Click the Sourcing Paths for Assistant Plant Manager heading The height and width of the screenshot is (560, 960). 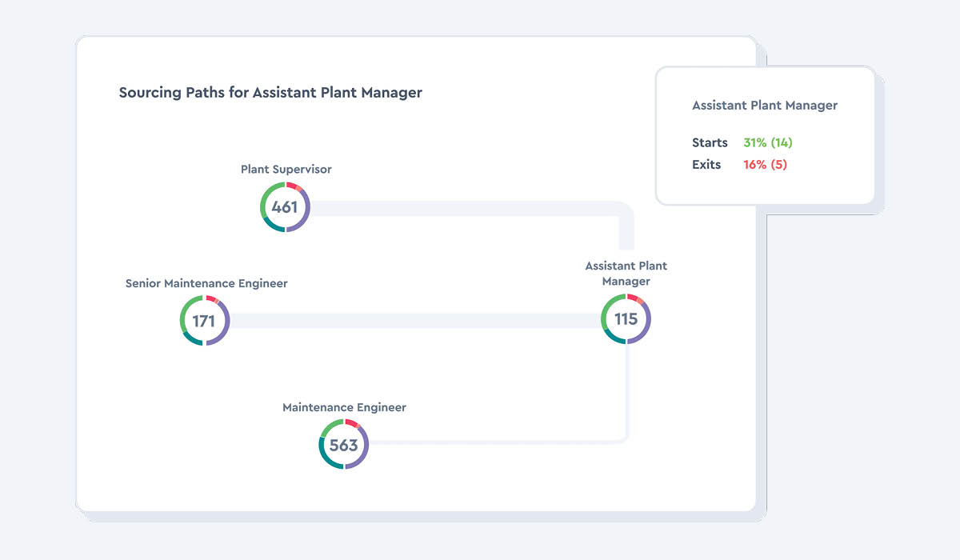coord(270,93)
